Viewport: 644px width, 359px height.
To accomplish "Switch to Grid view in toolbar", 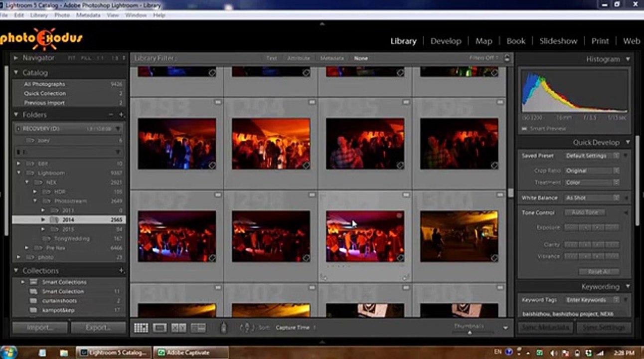I will pos(141,328).
